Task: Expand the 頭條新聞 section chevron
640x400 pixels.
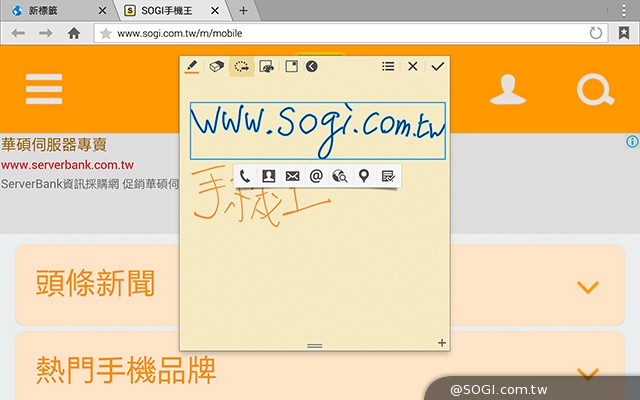Action: [x=588, y=287]
